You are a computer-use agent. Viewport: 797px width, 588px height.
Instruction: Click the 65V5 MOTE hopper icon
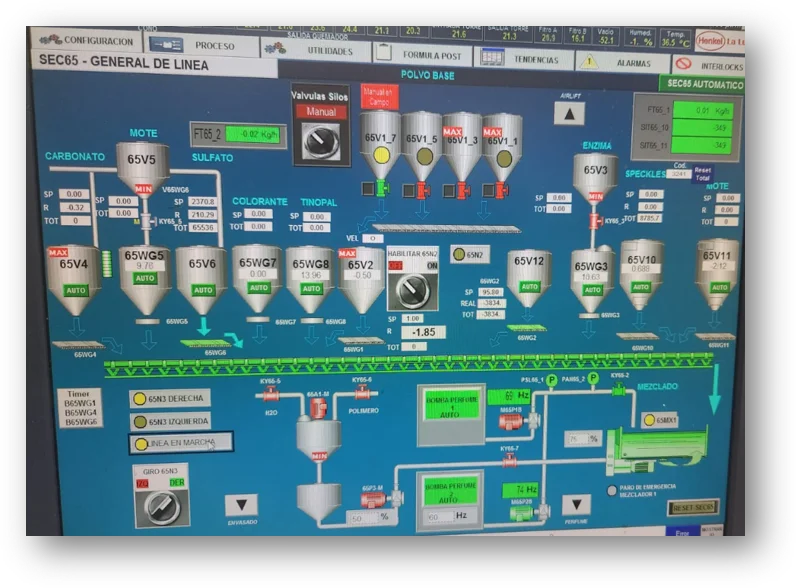pos(142,166)
